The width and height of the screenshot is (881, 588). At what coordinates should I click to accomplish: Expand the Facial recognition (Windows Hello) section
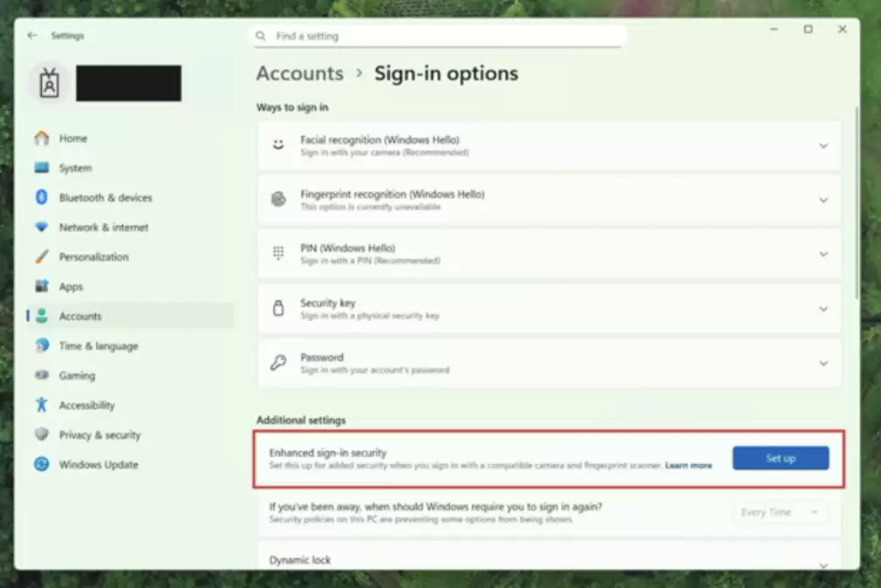point(823,145)
